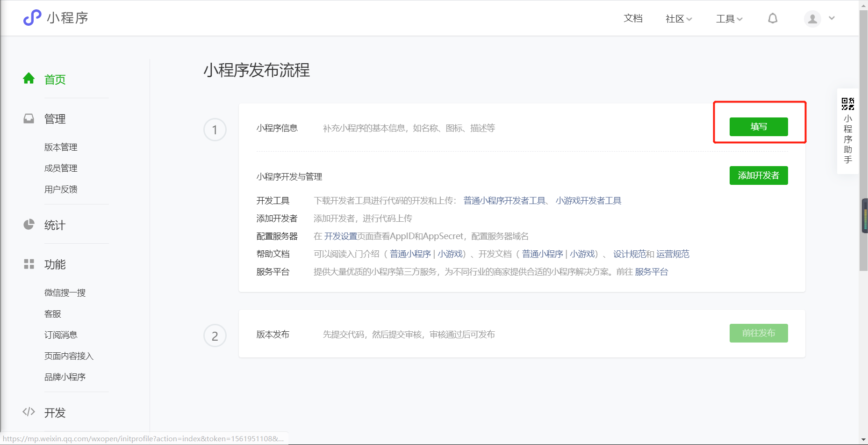This screenshot has height=445, width=868.
Task: Click the step 1 circle
Action: click(215, 130)
